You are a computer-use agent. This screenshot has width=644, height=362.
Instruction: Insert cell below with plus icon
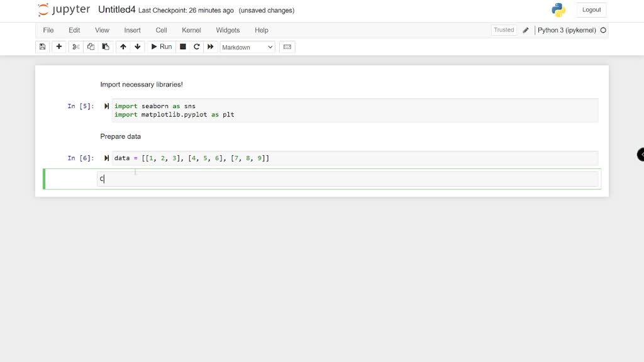coord(58,47)
